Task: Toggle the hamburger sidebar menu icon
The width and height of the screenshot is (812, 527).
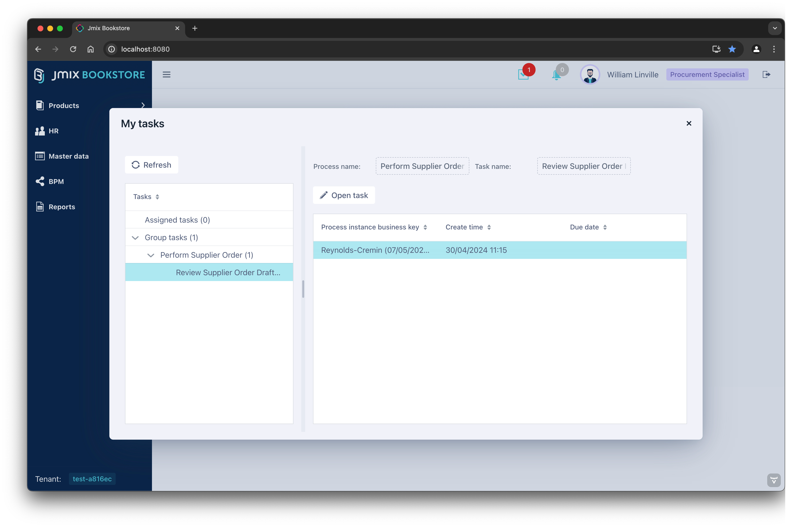Action: pos(167,74)
